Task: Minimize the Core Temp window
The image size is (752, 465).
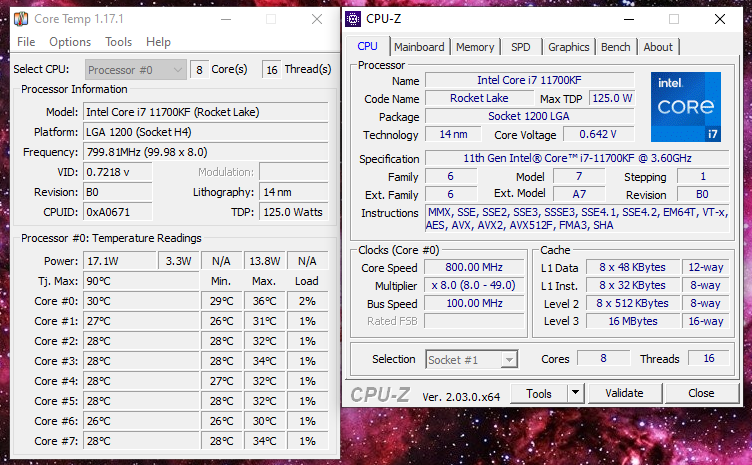Action: [225, 19]
